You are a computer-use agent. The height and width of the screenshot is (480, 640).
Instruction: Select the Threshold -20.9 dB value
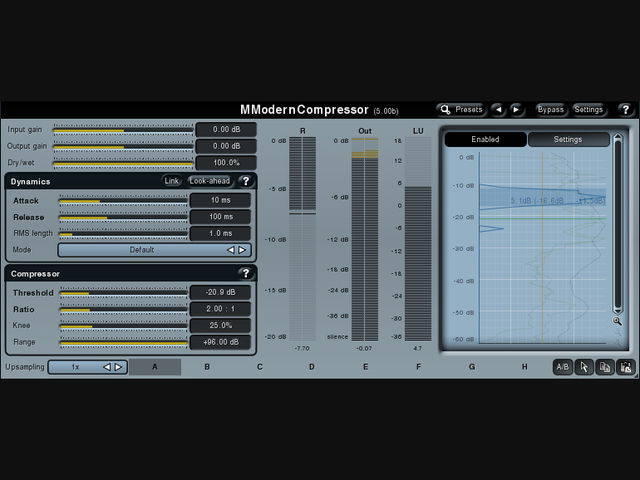pyautogui.click(x=220, y=292)
